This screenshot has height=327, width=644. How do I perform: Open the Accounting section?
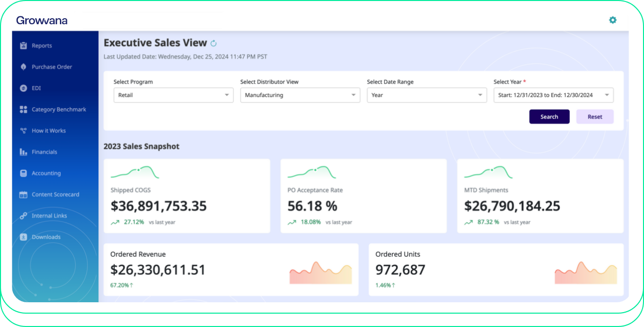click(23, 173)
